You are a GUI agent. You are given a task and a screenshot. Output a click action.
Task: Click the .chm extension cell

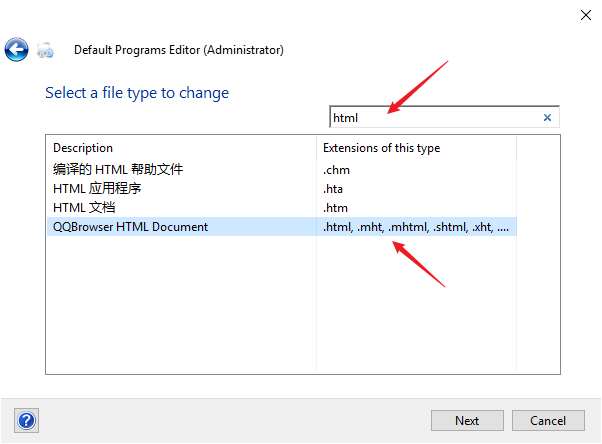[336, 169]
